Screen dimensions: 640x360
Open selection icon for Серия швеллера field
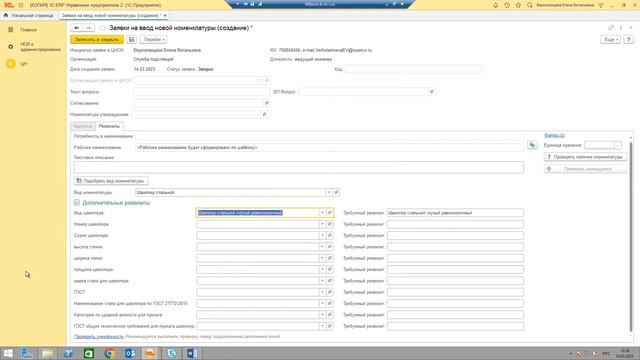pos(330,236)
